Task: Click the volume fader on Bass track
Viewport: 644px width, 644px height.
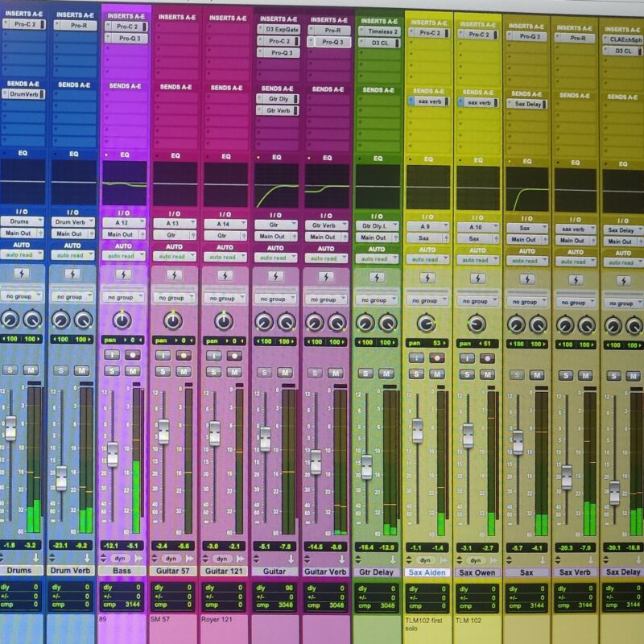Action: [113, 454]
